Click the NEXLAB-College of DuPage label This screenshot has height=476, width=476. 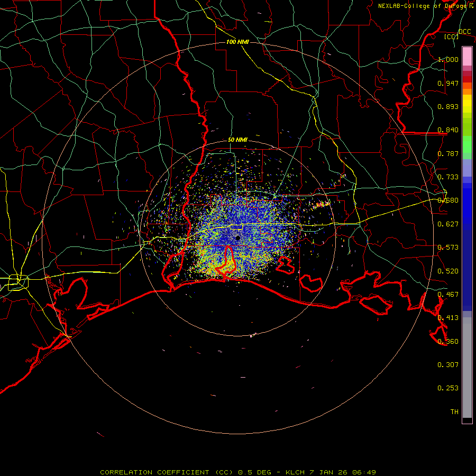coord(426,6)
